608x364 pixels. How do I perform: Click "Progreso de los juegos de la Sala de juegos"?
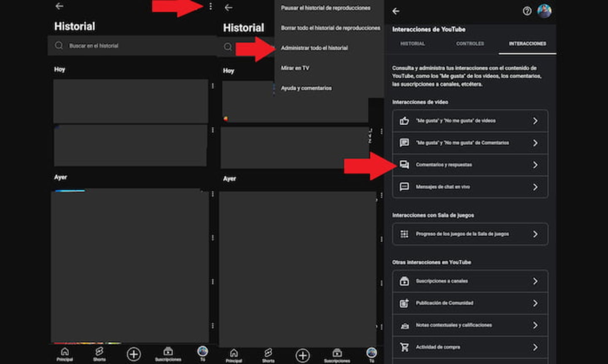pyautogui.click(x=462, y=234)
